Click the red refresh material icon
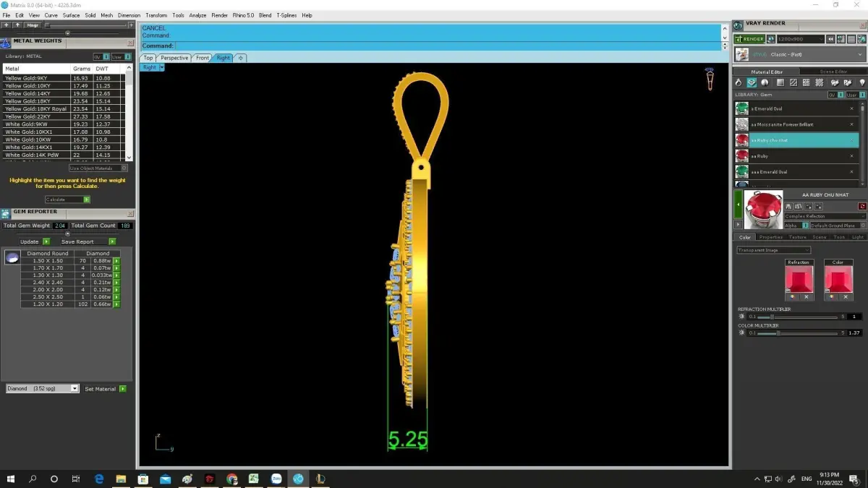The image size is (868, 488). 862,206
